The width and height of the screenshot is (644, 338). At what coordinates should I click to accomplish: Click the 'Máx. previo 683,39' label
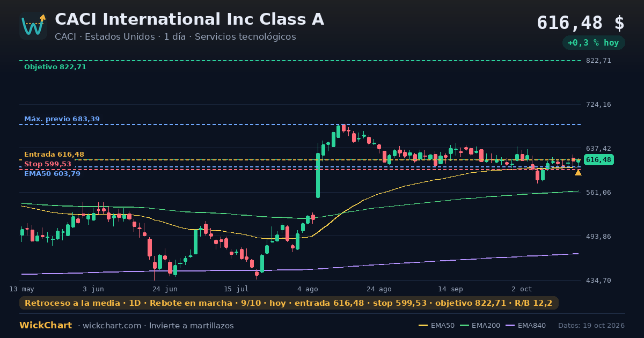click(x=62, y=119)
